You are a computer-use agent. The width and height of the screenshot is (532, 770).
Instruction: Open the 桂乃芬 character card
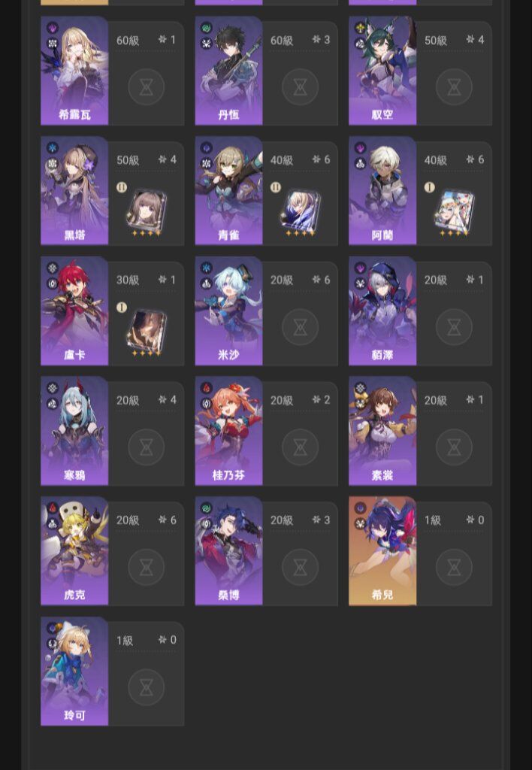pos(228,431)
